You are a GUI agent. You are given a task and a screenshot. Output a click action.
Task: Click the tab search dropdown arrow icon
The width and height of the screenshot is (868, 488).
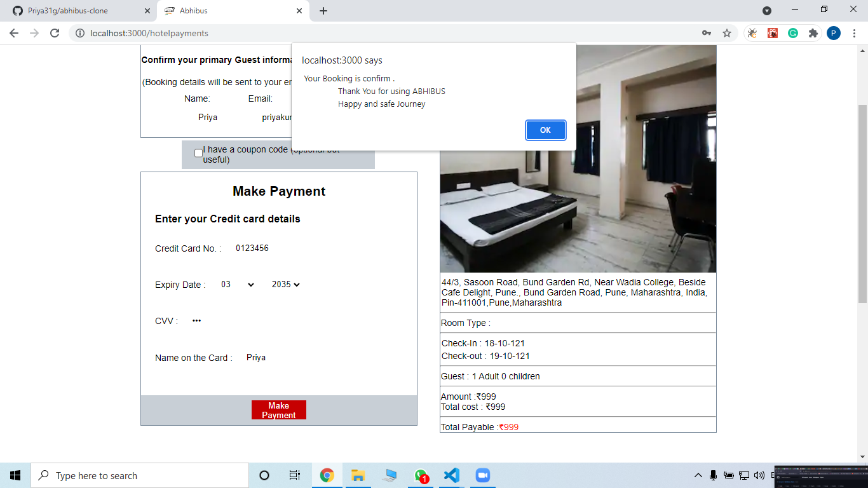pos(767,11)
